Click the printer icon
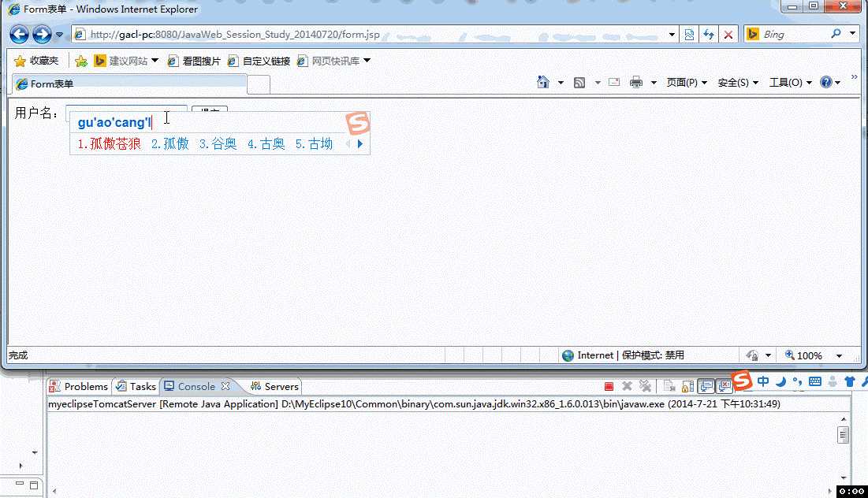Screen dimensions: 868x498 click(636, 83)
